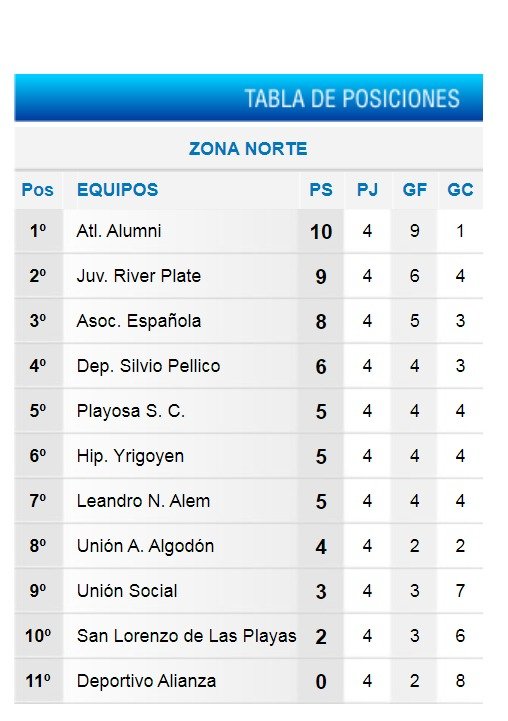Click the GF column header

[414, 189]
